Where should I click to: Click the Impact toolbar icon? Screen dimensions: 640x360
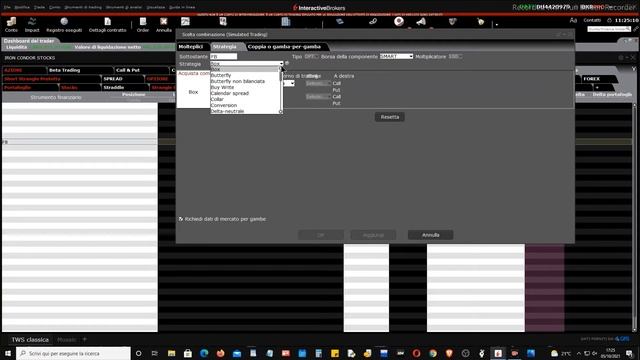(x=32, y=24)
